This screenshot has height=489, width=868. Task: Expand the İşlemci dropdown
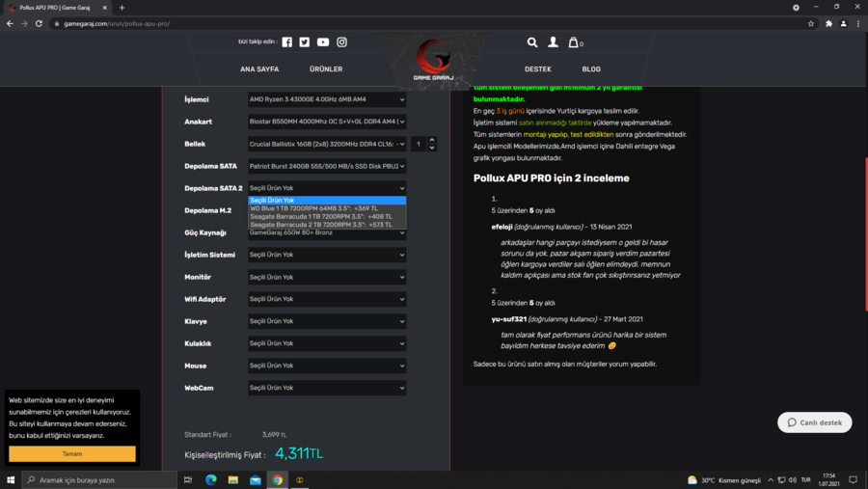pyautogui.click(x=327, y=99)
